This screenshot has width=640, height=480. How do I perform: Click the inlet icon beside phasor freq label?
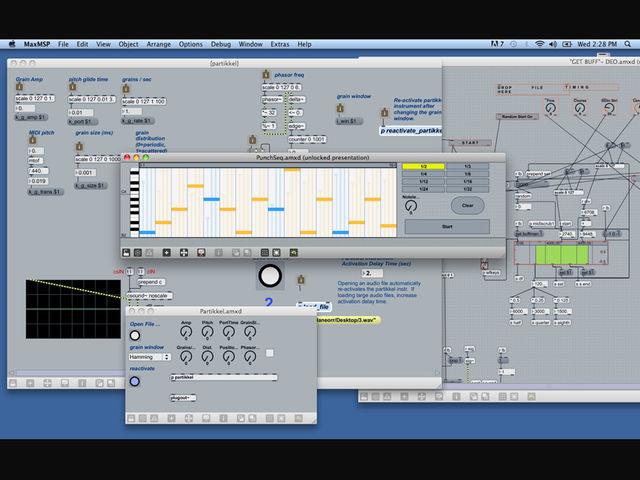[266, 75]
